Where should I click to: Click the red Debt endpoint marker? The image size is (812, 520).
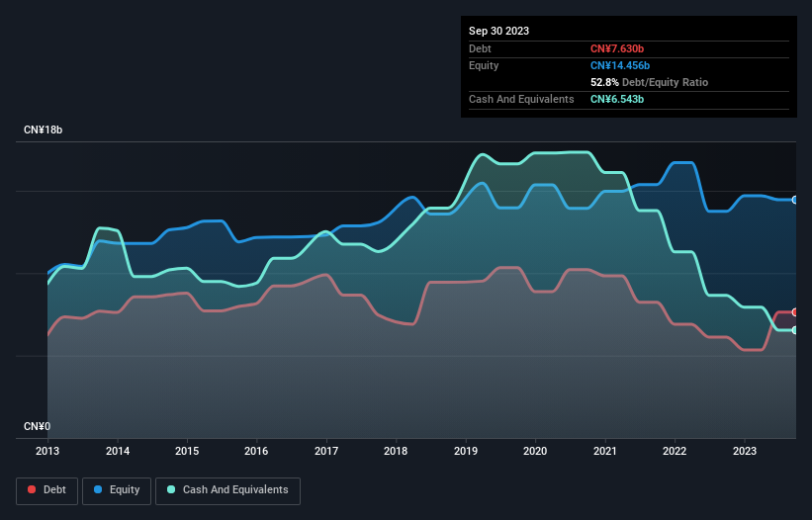click(795, 312)
